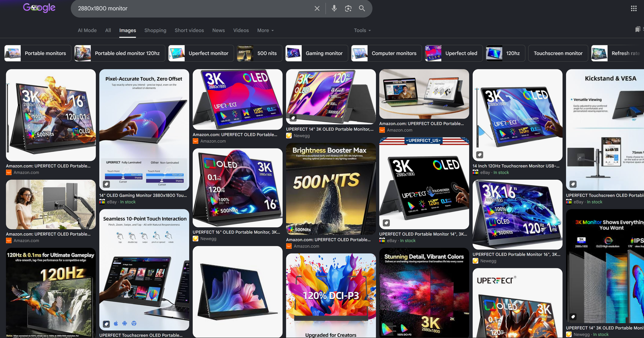Open the Tools dropdown
Viewport: 644px width, 338px height.
[x=362, y=30]
